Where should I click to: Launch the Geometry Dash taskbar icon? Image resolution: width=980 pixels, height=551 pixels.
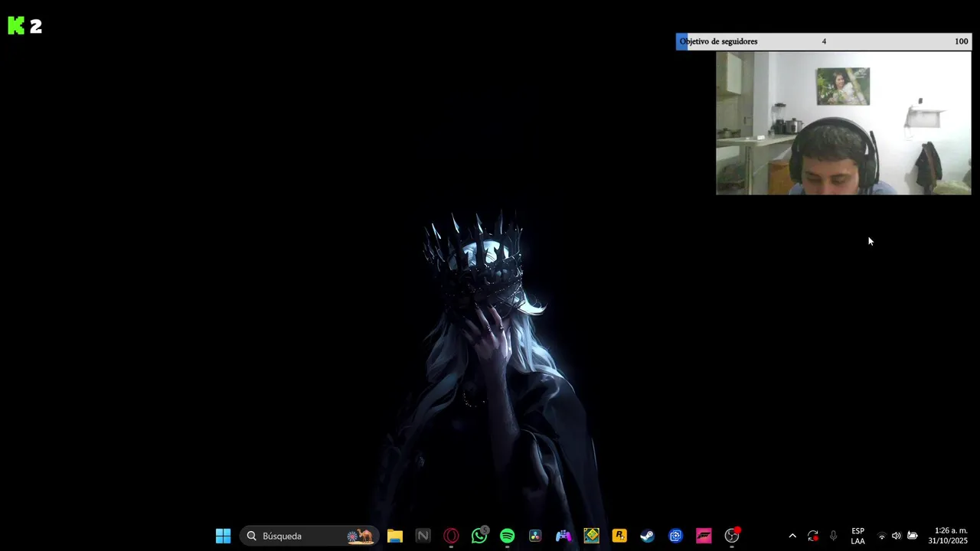pyautogui.click(x=591, y=536)
